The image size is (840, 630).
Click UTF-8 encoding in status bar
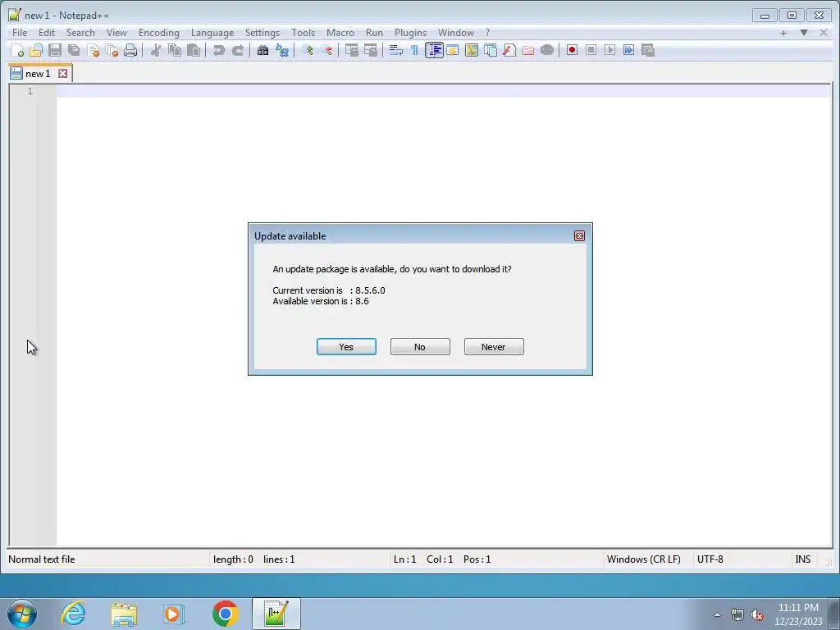[x=710, y=559]
